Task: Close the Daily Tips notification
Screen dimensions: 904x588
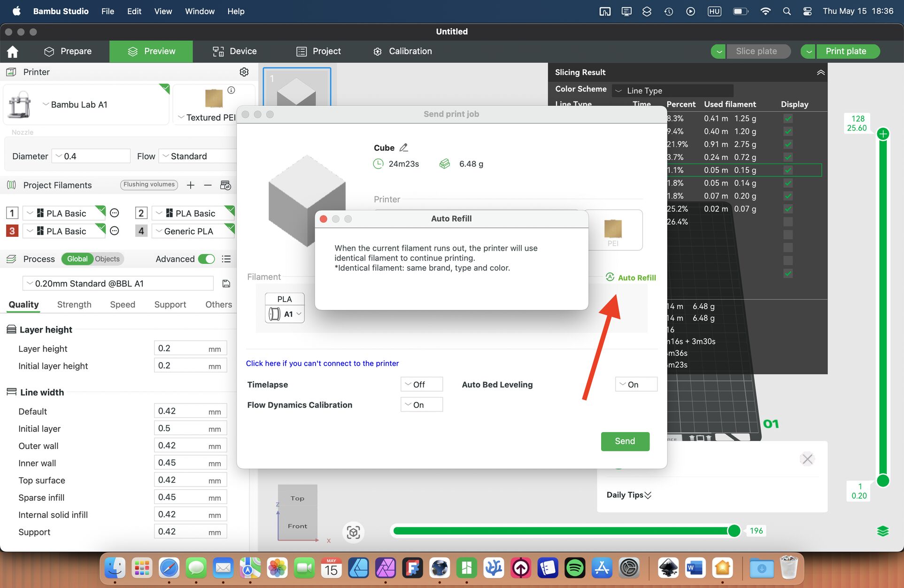Action: click(807, 459)
